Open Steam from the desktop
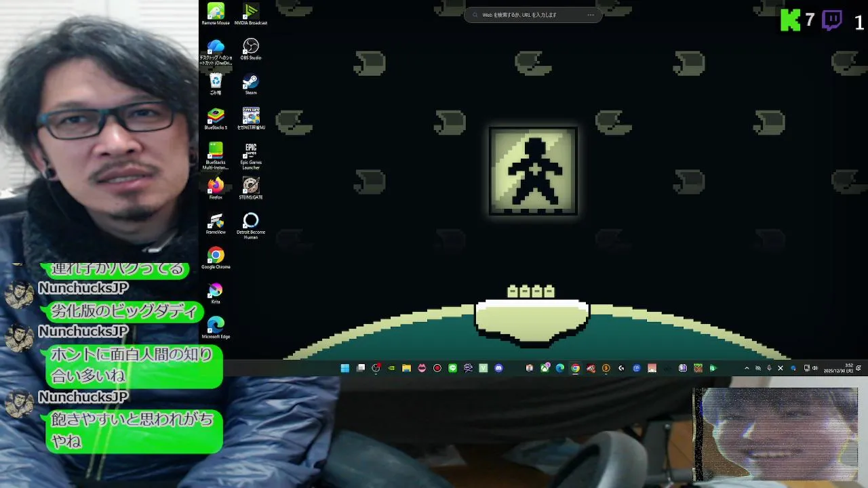 pyautogui.click(x=251, y=84)
